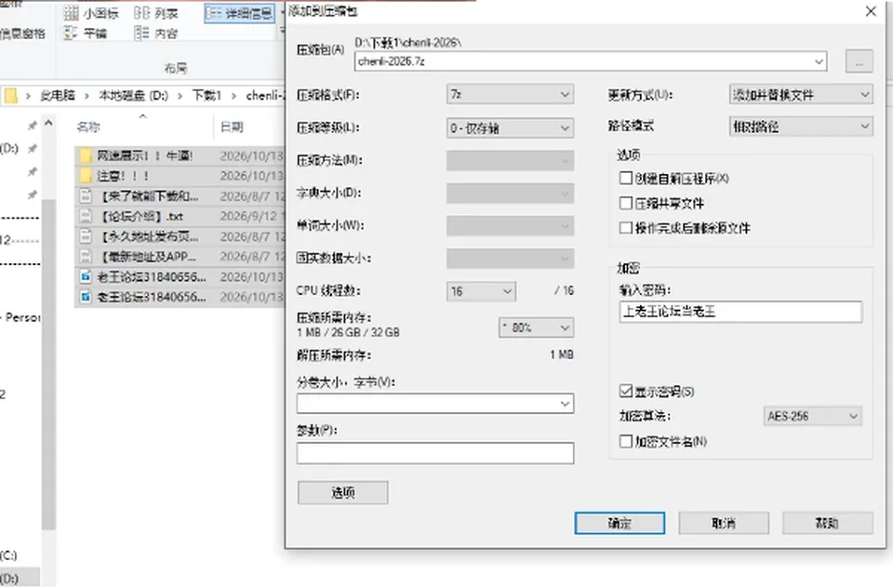Open the memory usage 80% dropdown

click(x=536, y=327)
